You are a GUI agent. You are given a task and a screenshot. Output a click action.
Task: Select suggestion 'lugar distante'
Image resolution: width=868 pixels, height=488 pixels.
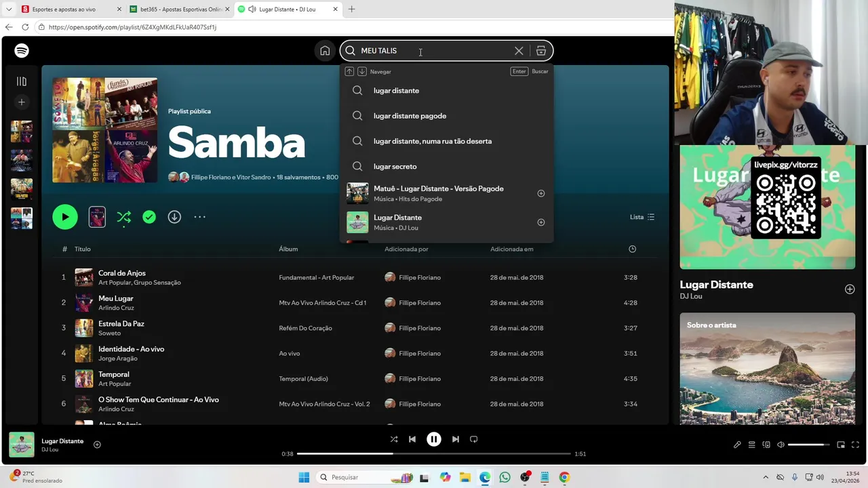pos(446,90)
